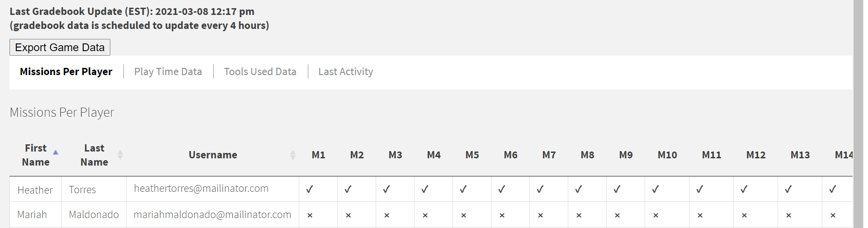Sort by First Name using the sort arrow
868x228 pixels.
point(56,153)
